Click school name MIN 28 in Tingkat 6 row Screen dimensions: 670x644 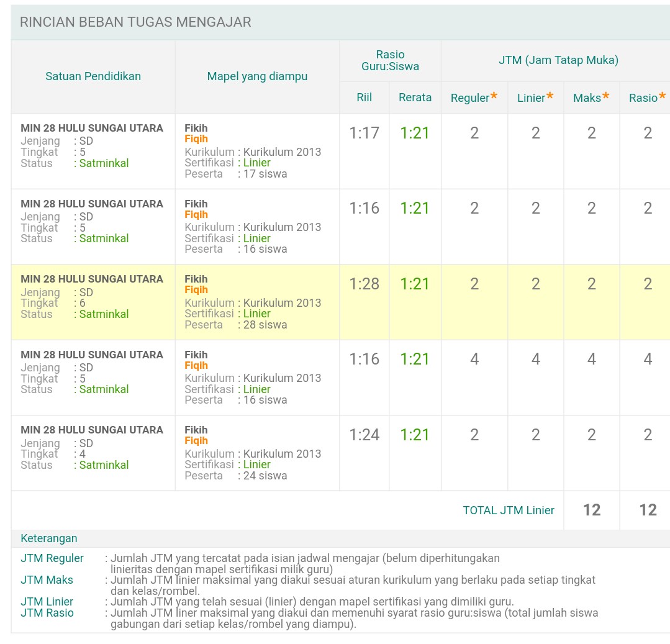92,279
